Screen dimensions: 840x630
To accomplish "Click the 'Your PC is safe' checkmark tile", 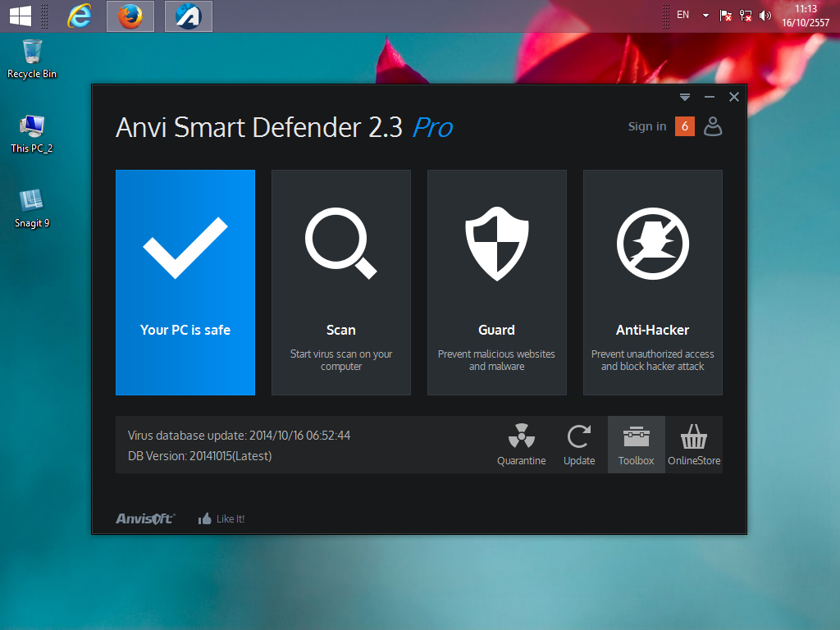I will (185, 282).
